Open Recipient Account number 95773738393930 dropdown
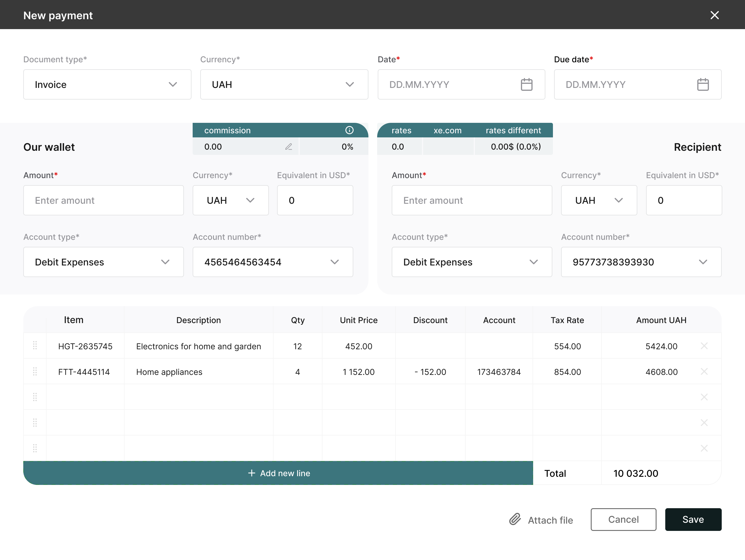This screenshot has height=560, width=745. [x=641, y=262]
